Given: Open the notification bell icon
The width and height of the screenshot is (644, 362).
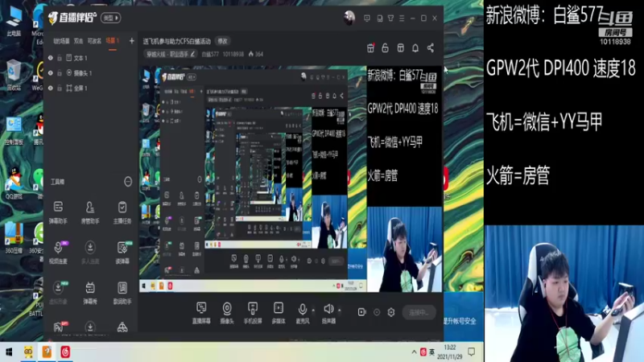Looking at the screenshot, I should click(415, 48).
